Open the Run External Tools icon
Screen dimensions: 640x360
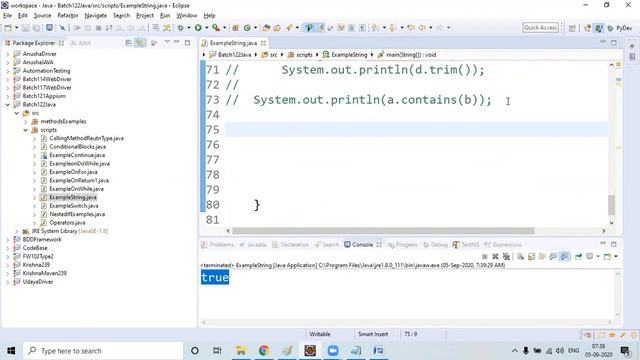[x=216, y=28]
